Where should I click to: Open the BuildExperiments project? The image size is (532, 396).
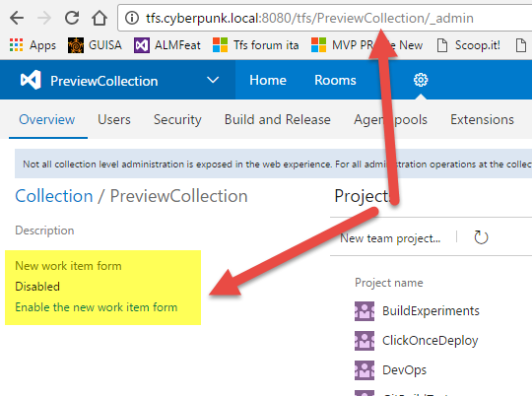tap(431, 311)
